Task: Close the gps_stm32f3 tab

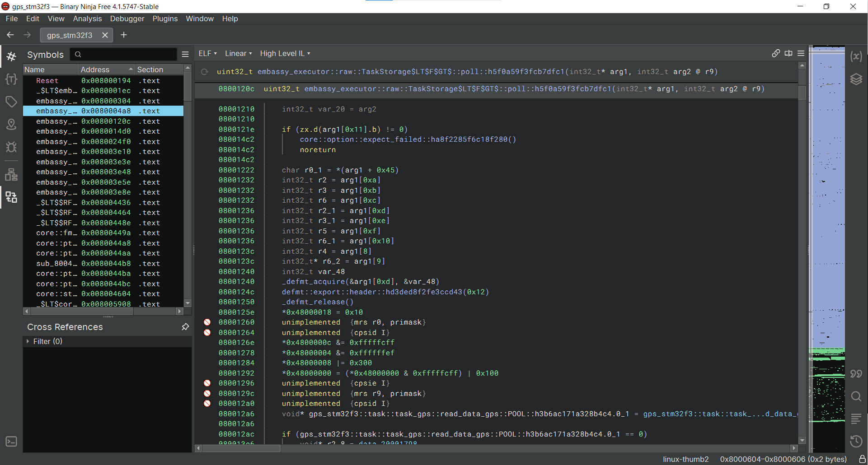Action: 105,35
